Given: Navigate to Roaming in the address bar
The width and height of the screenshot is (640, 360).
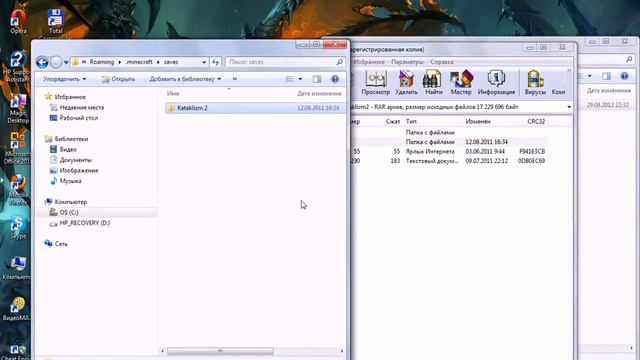Looking at the screenshot, I should (x=102, y=62).
